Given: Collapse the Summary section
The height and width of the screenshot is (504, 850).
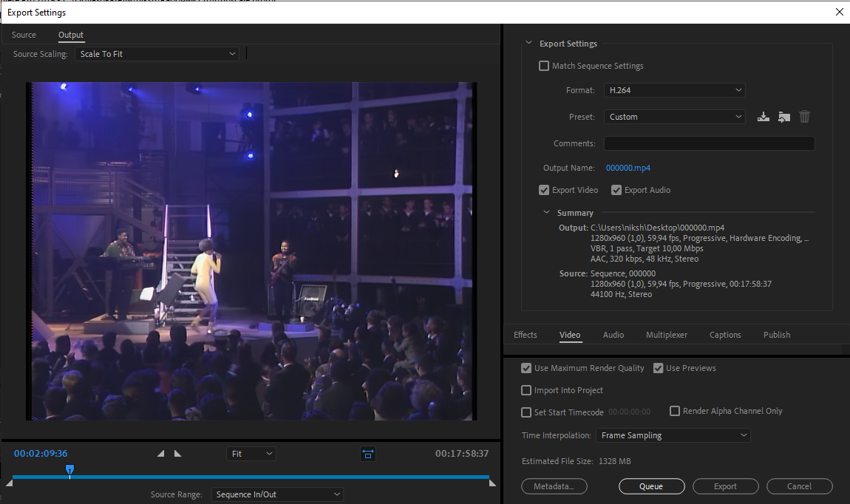Looking at the screenshot, I should pyautogui.click(x=546, y=212).
